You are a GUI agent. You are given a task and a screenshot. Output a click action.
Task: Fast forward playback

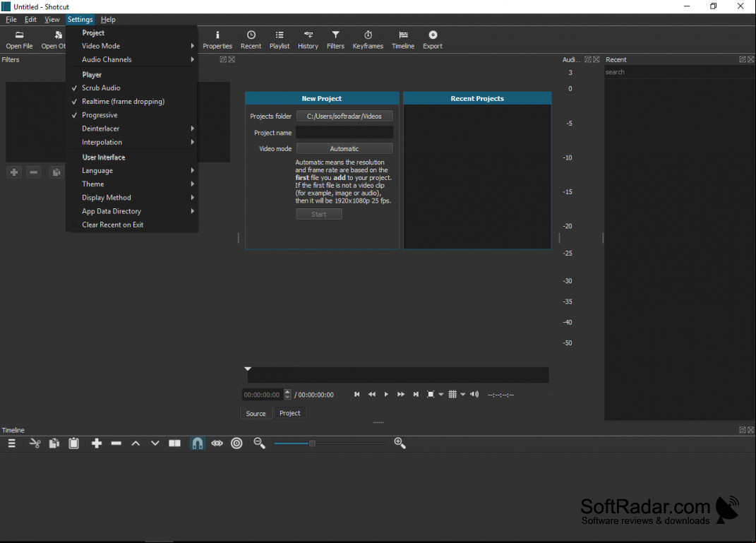click(401, 395)
